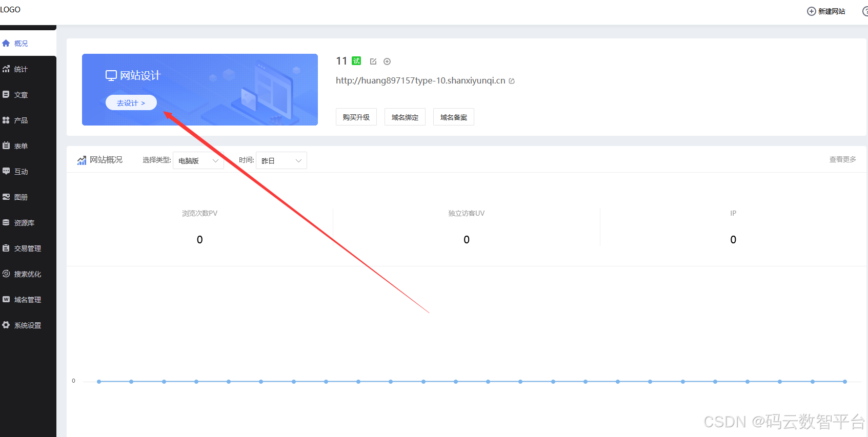Click the green 试 trial badge
This screenshot has width=868, height=437.
356,61
